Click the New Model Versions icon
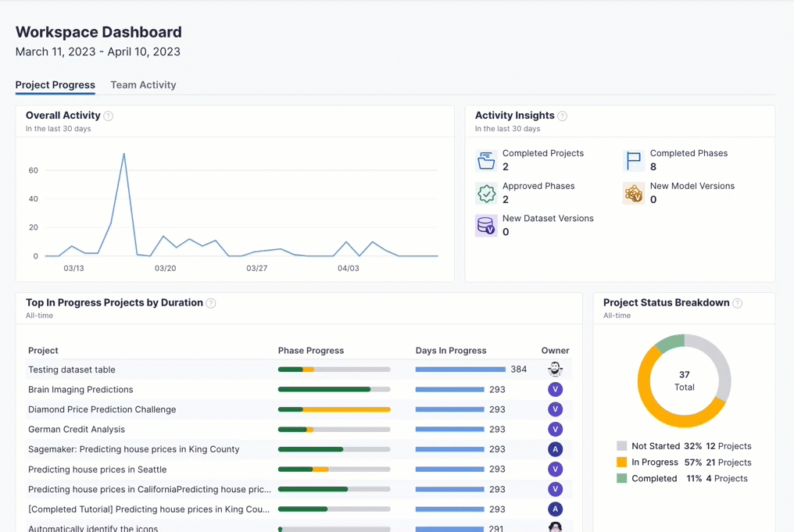794x532 pixels. tap(634, 193)
